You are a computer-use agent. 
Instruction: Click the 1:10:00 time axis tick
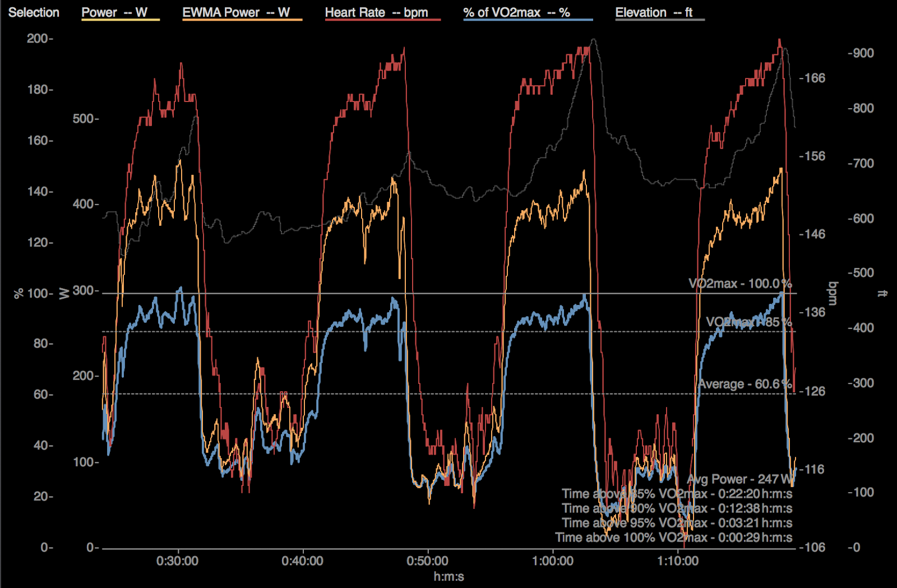click(678, 561)
